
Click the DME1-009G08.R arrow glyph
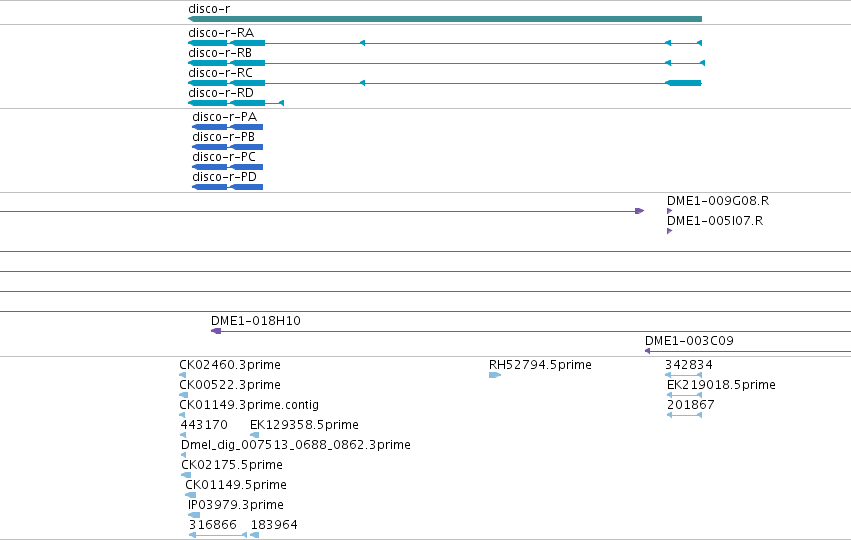[669, 211]
